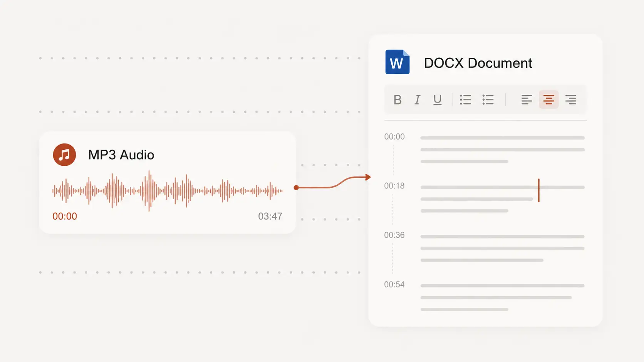
Task: Toggle Italic formatting in the toolbar
Action: pos(417,100)
